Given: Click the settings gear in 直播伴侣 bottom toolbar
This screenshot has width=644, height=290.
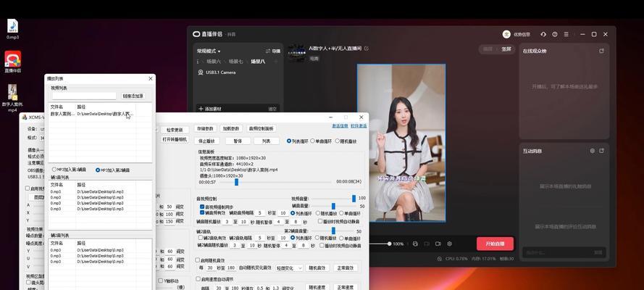Looking at the screenshot, I should (449, 244).
